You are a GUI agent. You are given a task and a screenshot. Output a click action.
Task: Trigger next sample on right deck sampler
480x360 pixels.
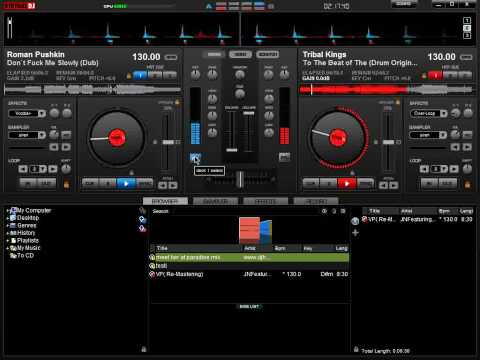pos(467,147)
